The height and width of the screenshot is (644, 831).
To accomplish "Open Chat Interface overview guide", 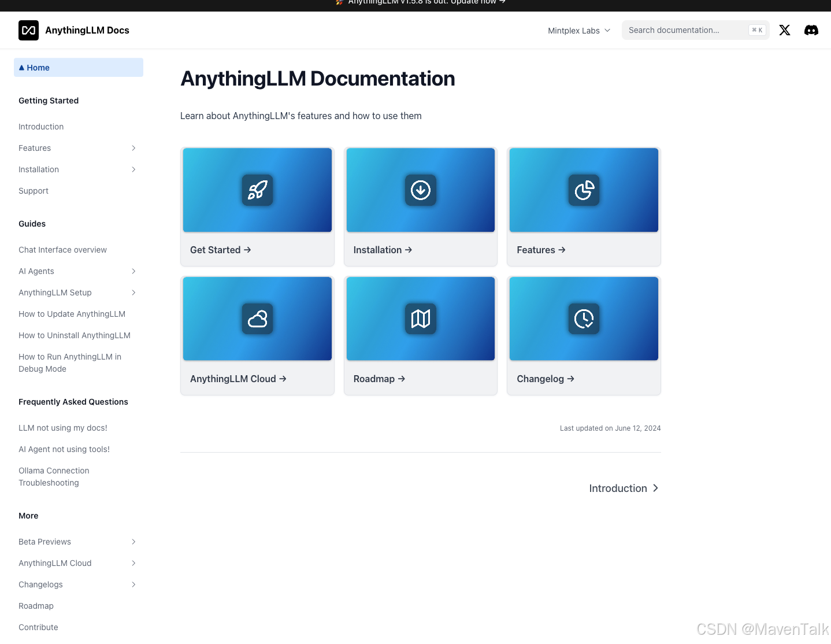I will coord(62,250).
